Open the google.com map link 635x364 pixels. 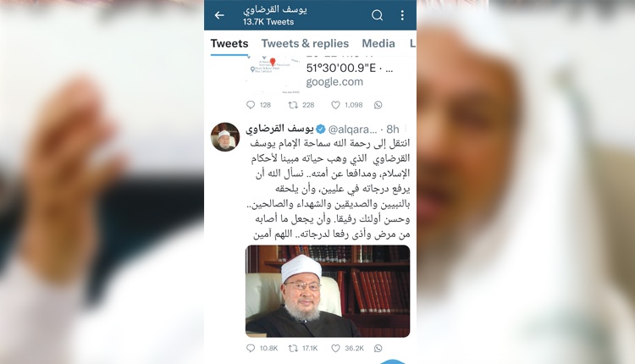click(x=334, y=82)
